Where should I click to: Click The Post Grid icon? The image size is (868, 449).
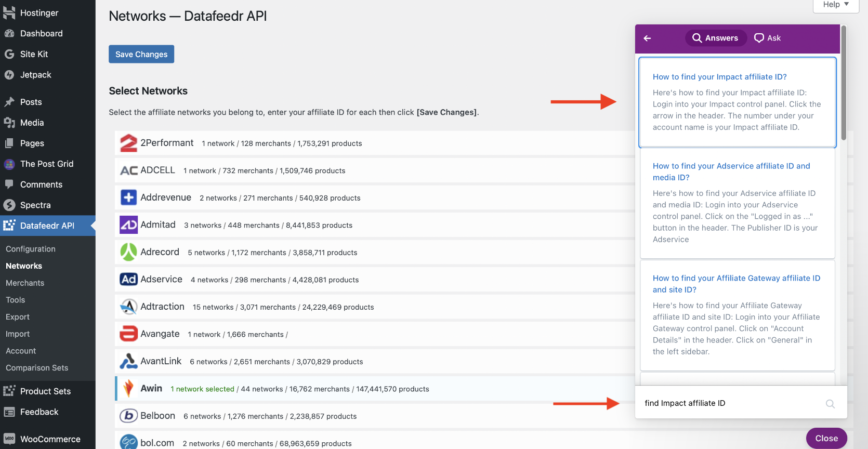9,164
